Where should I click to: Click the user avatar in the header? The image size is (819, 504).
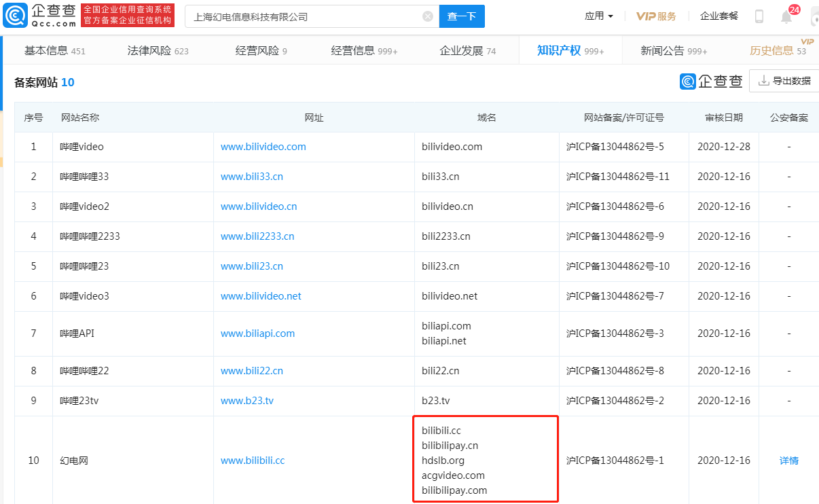(x=814, y=16)
